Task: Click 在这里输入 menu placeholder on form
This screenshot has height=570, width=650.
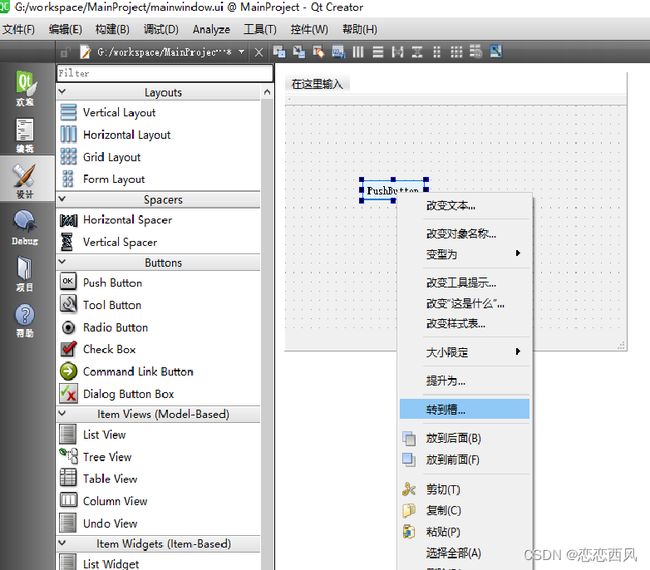Action: (318, 84)
